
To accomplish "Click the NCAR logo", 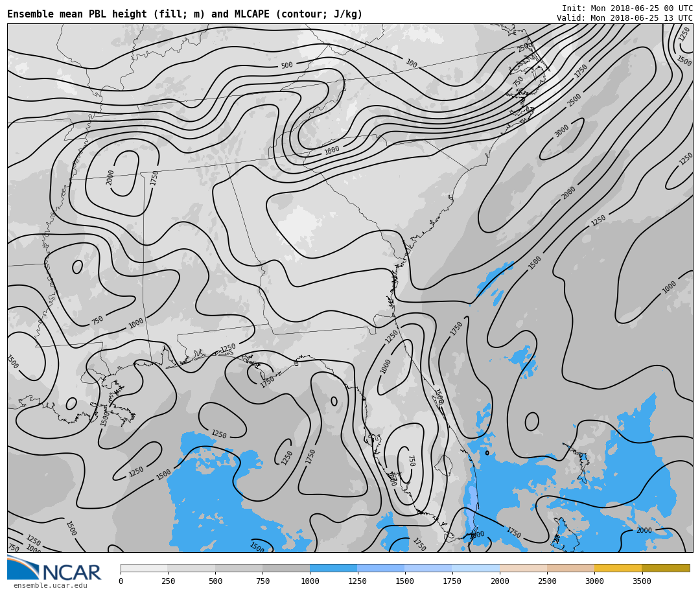I will click(54, 568).
